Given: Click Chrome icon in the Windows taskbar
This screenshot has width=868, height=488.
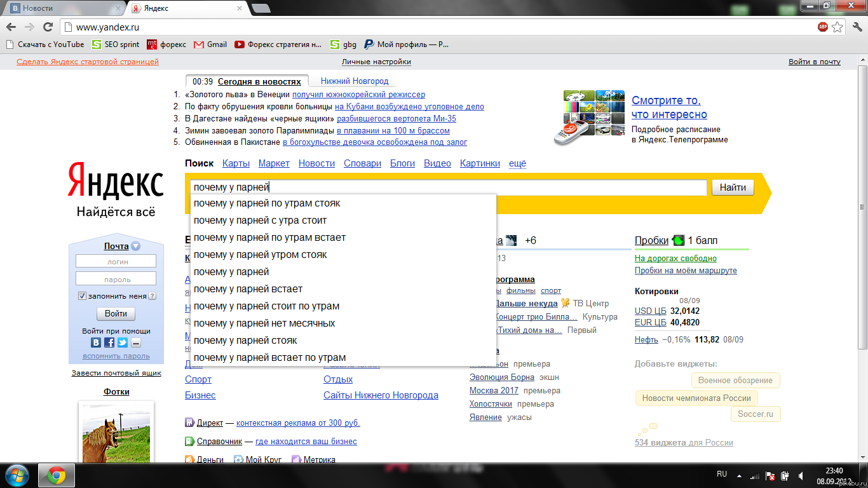Looking at the screenshot, I should click(x=57, y=475).
